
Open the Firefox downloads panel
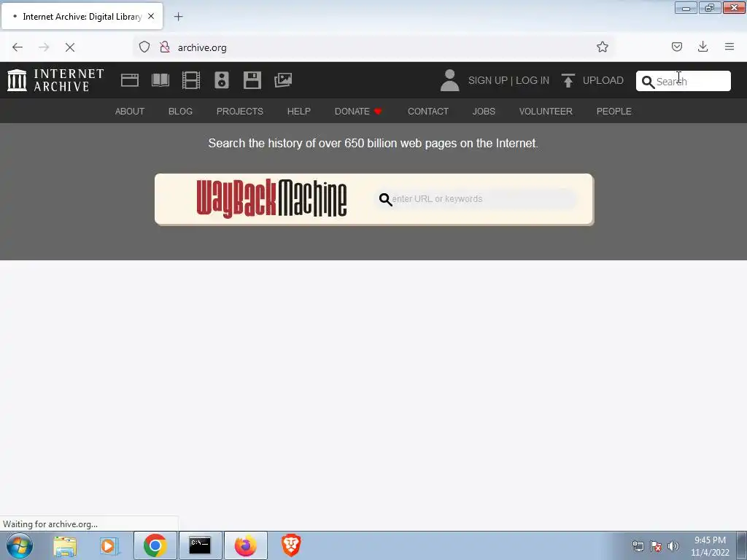pyautogui.click(x=703, y=47)
